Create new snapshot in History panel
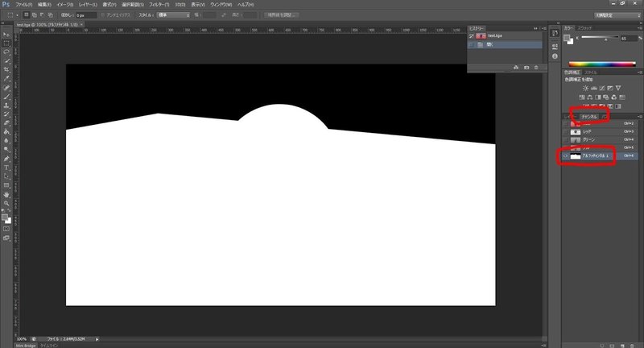644x348 pixels. tap(526, 68)
